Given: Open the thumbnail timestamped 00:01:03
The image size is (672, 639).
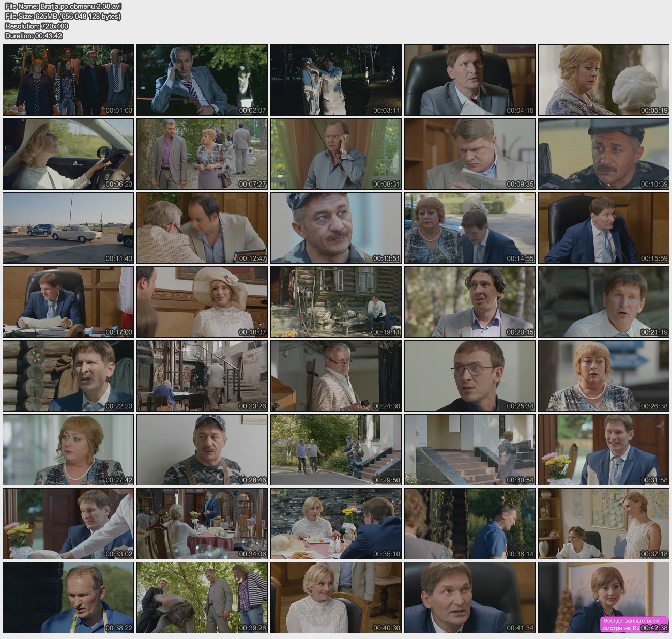Looking at the screenshot, I should click(x=68, y=80).
